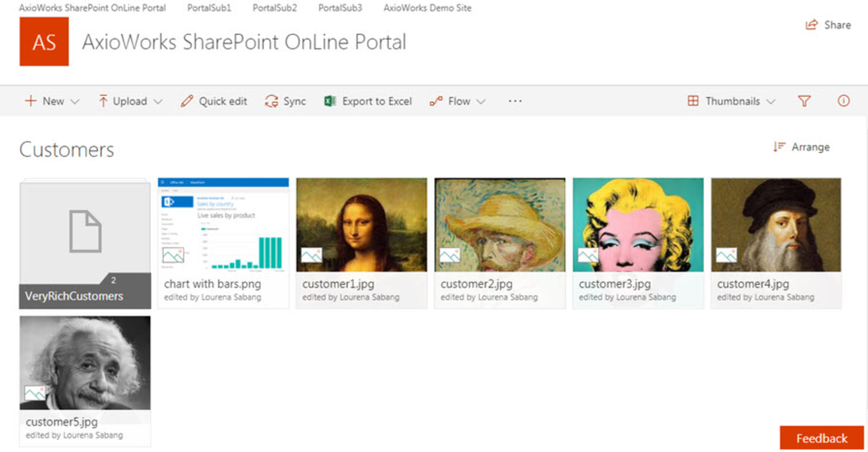Image resolution: width=868 pixels, height=452 pixels.
Task: Click the image type icon on customer2.jpg
Action: (x=450, y=255)
